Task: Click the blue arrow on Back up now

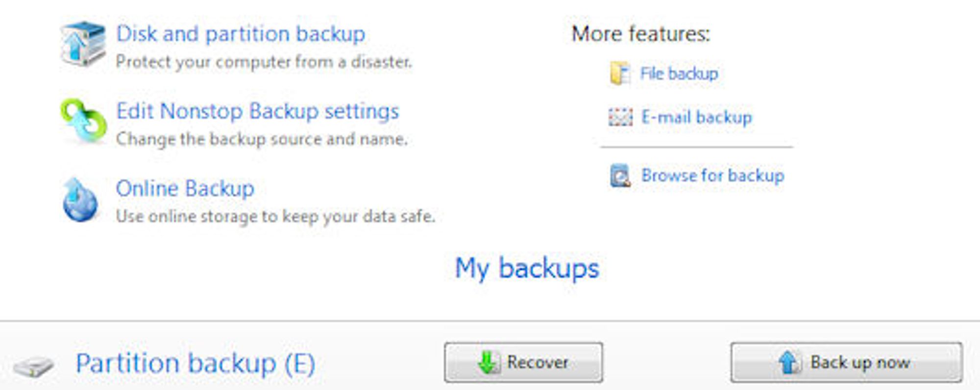Action: (x=789, y=362)
